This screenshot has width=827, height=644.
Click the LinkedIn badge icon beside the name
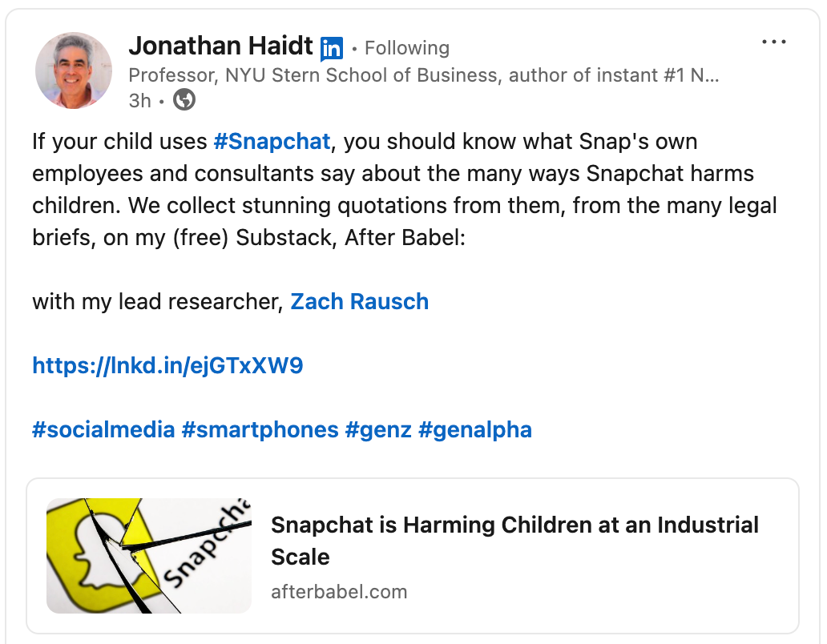[x=332, y=49]
